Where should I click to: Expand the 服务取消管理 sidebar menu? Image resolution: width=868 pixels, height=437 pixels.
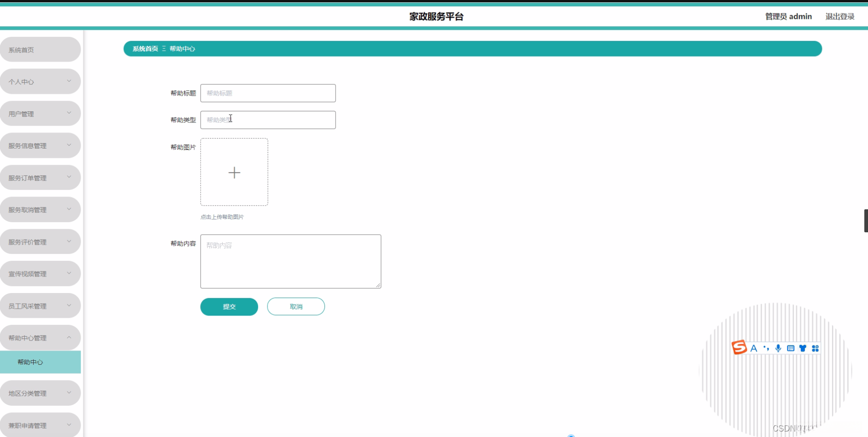coord(41,209)
